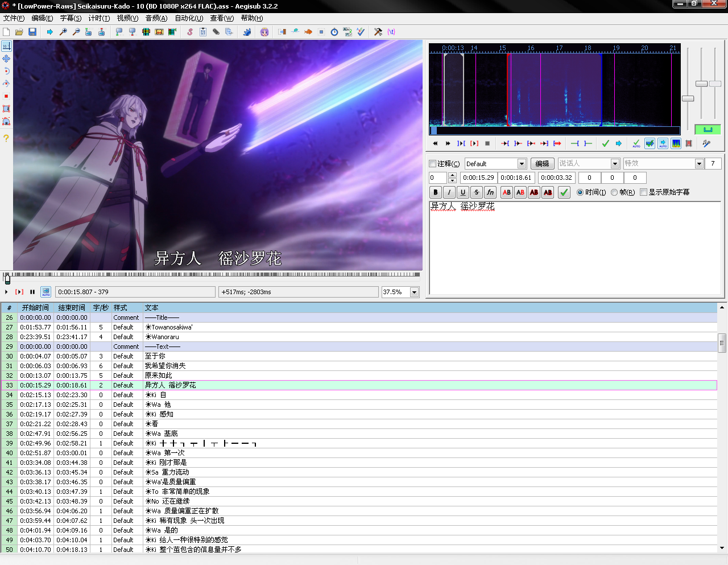Open a subtitles file with folder icon
The image size is (728, 565).
coord(19,32)
